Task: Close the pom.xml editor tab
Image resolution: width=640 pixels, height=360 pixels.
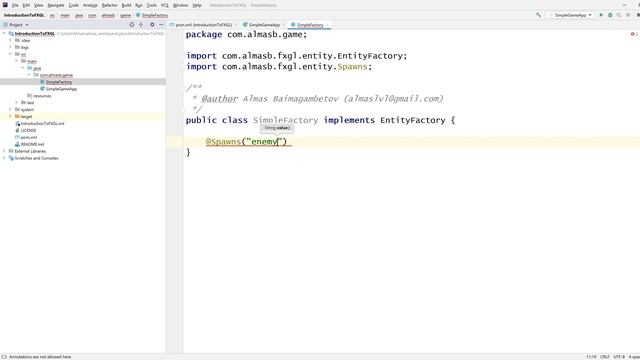Action: [x=236, y=25]
